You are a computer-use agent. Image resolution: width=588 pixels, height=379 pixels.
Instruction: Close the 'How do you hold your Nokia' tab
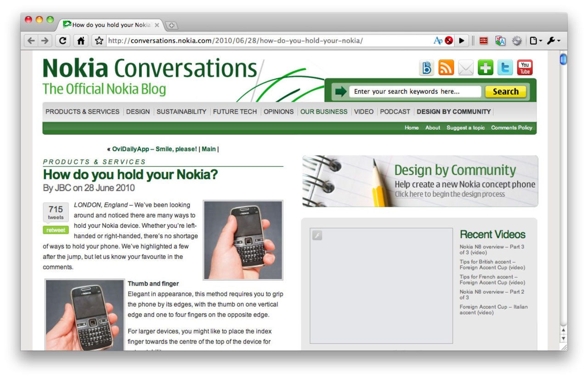pos(157,25)
